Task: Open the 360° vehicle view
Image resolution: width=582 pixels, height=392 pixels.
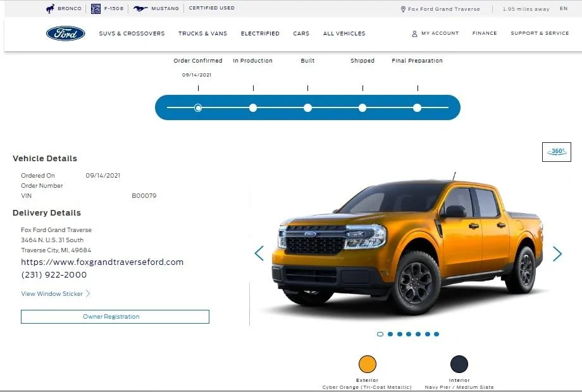Action: [557, 152]
